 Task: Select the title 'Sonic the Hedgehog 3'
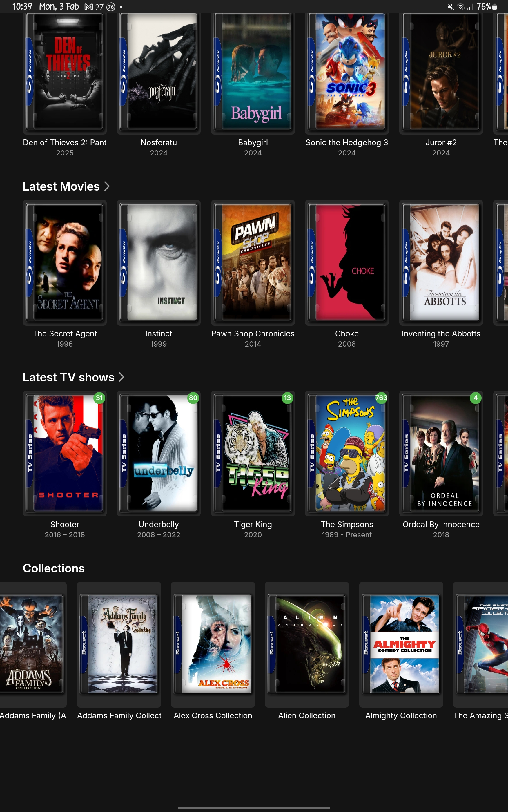[x=347, y=142]
